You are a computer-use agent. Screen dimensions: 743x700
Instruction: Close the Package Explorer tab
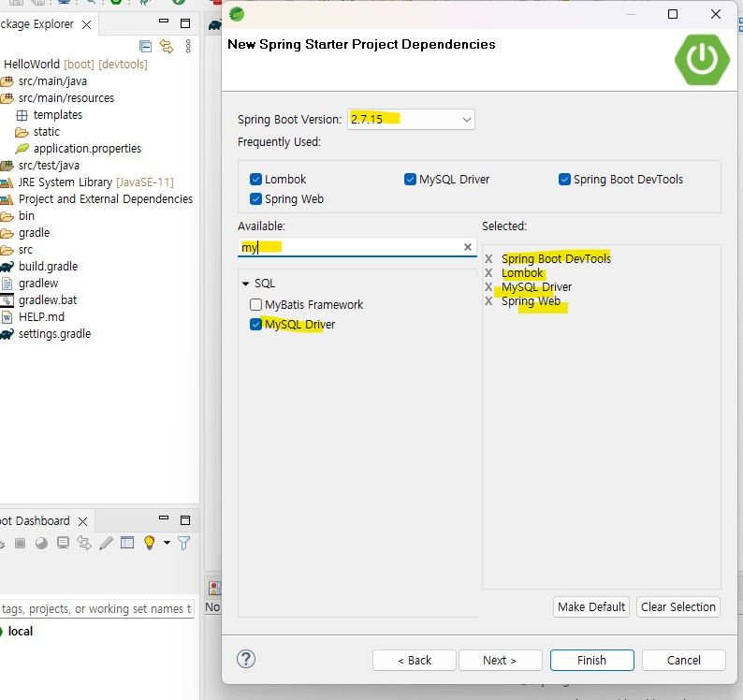(x=86, y=24)
